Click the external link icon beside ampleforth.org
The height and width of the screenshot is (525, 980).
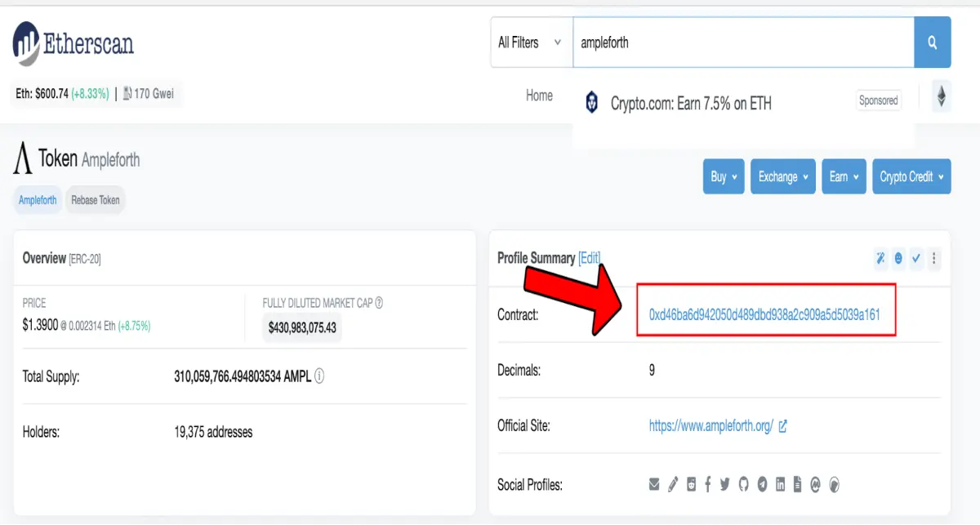[x=782, y=425]
